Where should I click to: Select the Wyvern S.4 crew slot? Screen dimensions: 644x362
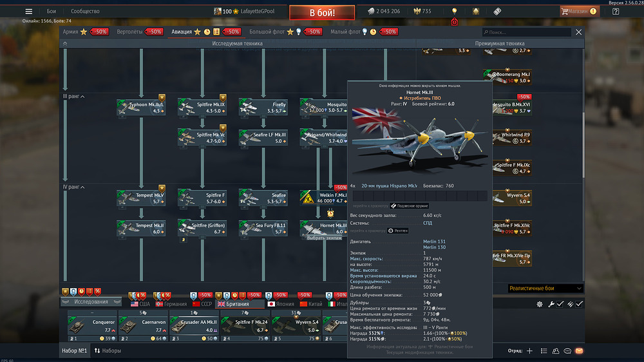coord(296,325)
